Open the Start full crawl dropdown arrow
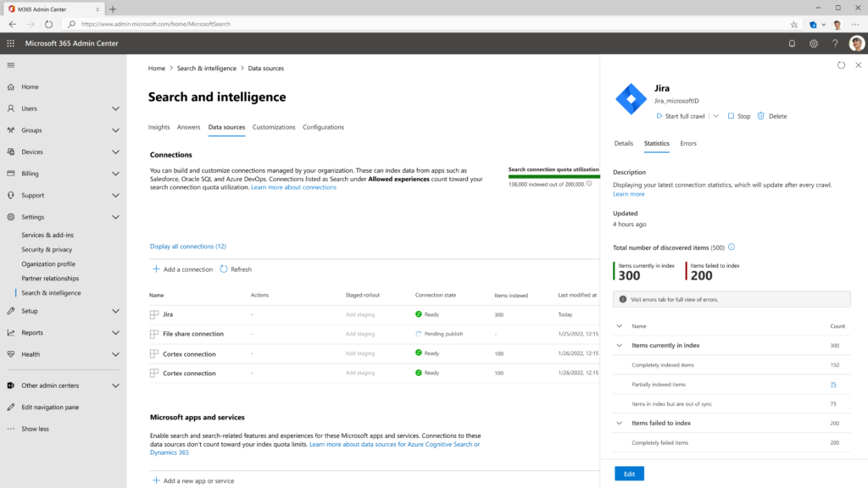This screenshot has width=868, height=488. pyautogui.click(x=717, y=116)
